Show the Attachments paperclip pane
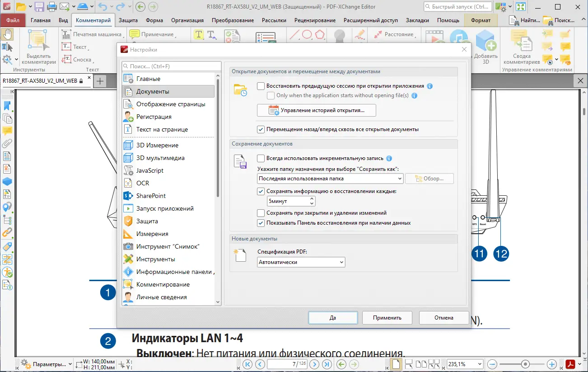This screenshot has width=588, height=372. point(7,144)
